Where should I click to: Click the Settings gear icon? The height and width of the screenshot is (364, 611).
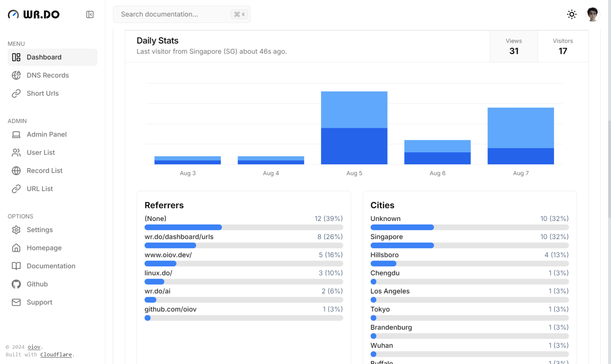point(16,230)
